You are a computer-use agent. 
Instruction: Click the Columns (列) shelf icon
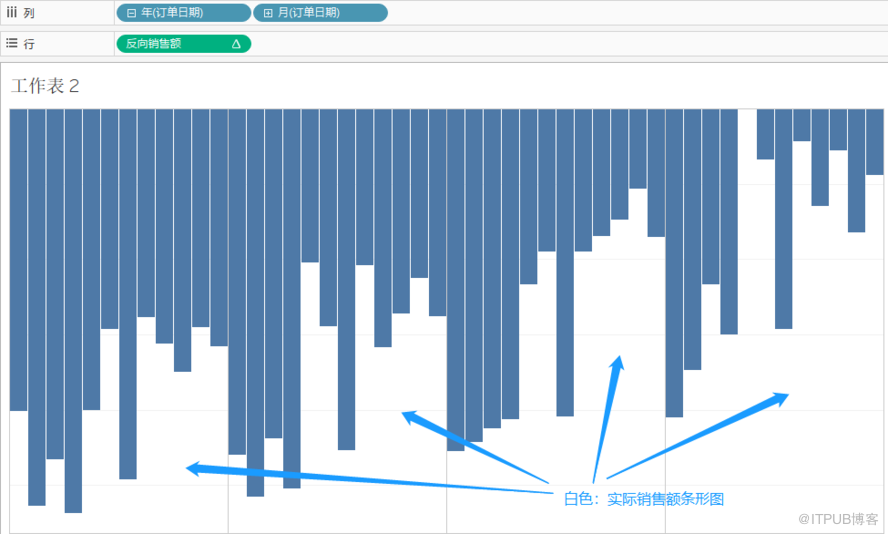tap(12, 13)
